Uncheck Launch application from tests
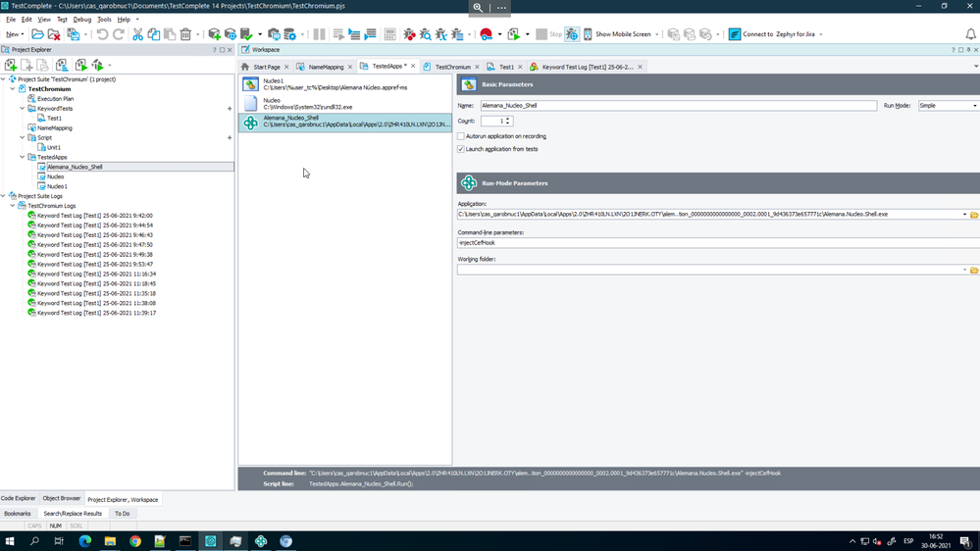Image resolution: width=980 pixels, height=551 pixels. click(461, 149)
